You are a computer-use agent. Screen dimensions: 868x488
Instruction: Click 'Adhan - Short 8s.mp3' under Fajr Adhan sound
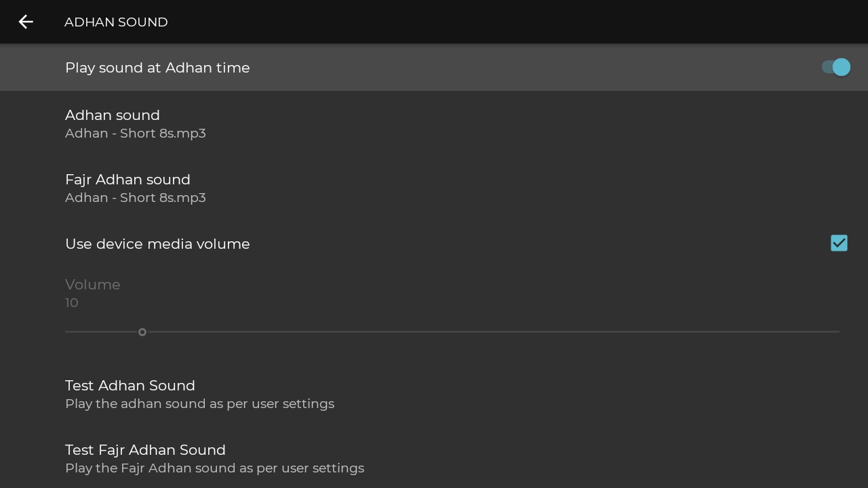click(x=136, y=198)
